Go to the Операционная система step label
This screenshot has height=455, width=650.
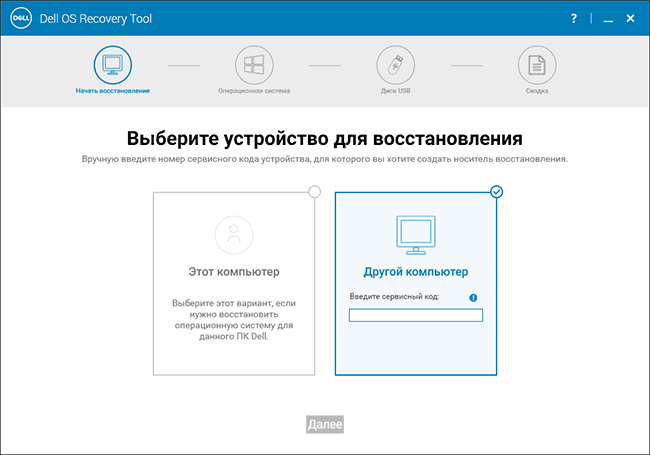click(x=254, y=91)
